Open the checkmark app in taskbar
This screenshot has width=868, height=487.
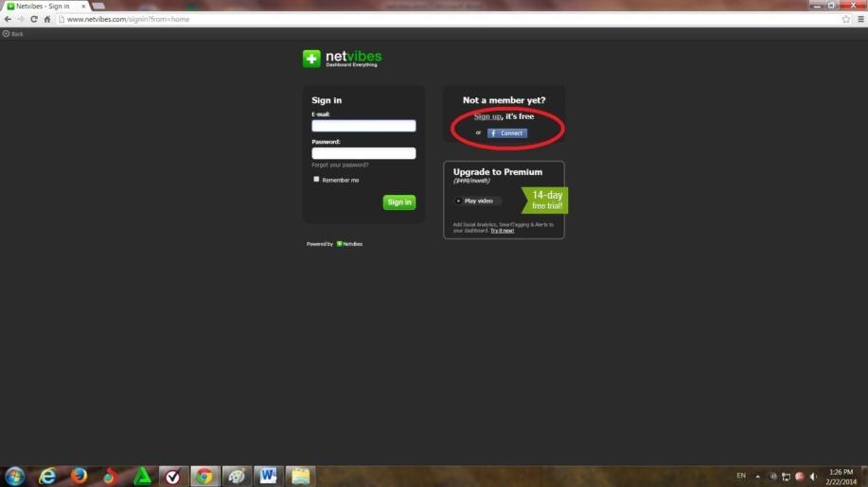pyautogui.click(x=173, y=476)
